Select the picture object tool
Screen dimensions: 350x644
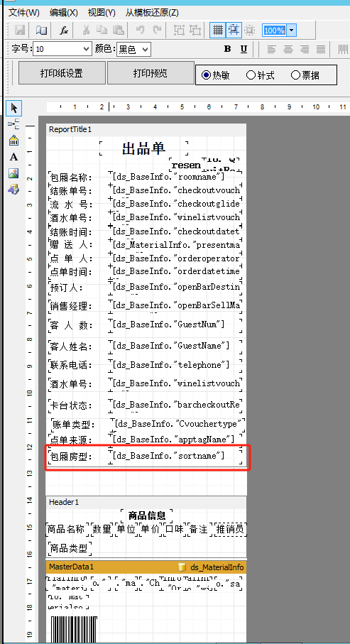pyautogui.click(x=14, y=173)
